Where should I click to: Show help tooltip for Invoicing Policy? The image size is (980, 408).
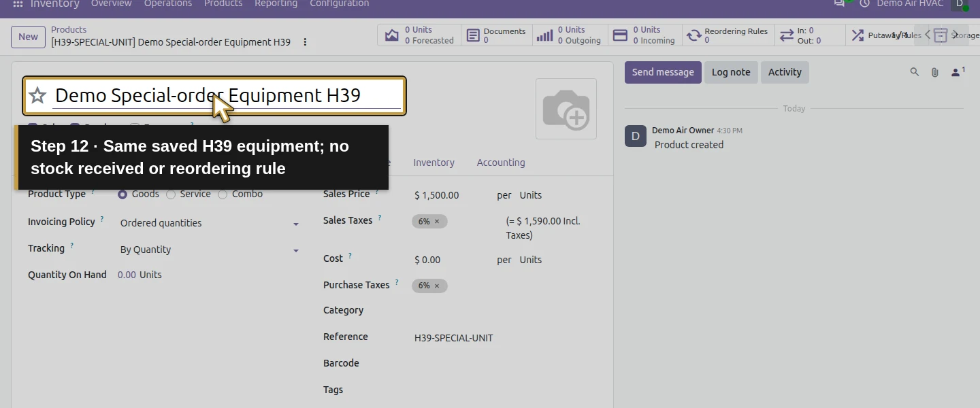(x=102, y=219)
